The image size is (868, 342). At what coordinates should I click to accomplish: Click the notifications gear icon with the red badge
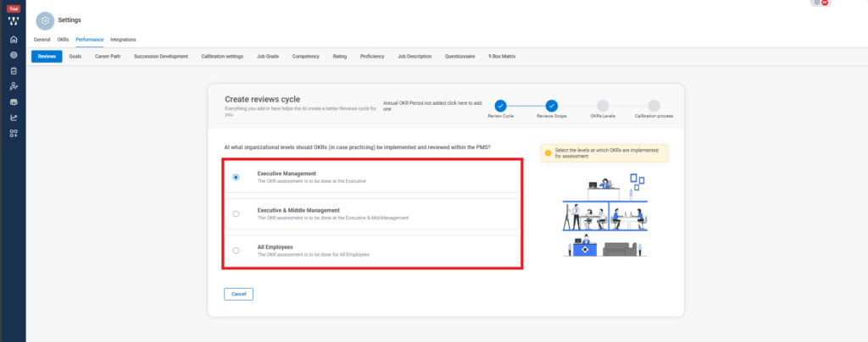point(820,3)
